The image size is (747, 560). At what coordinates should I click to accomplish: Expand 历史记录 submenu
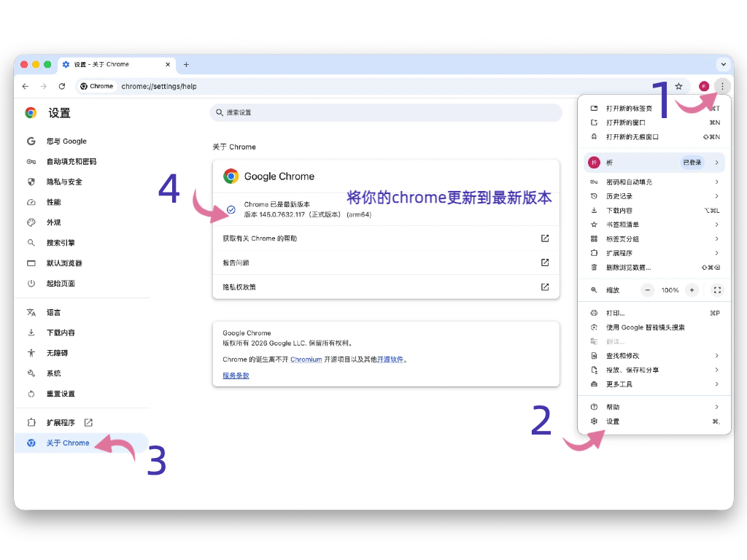[x=654, y=196]
